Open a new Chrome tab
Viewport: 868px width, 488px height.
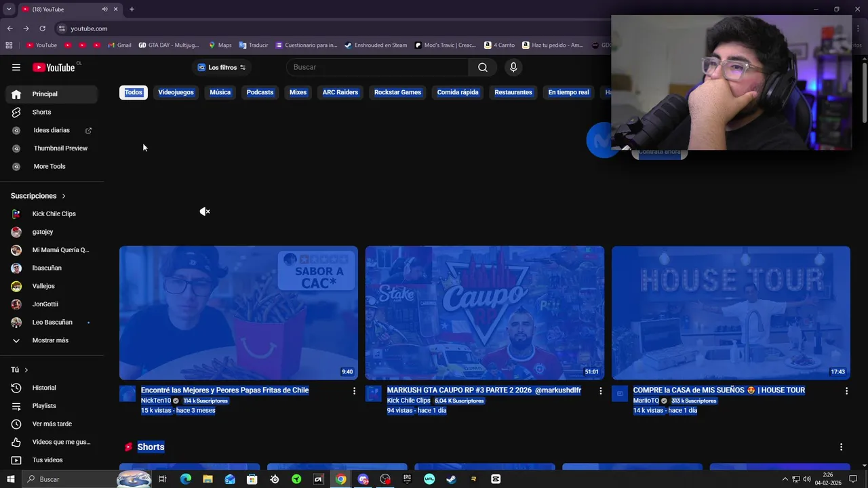tap(132, 9)
